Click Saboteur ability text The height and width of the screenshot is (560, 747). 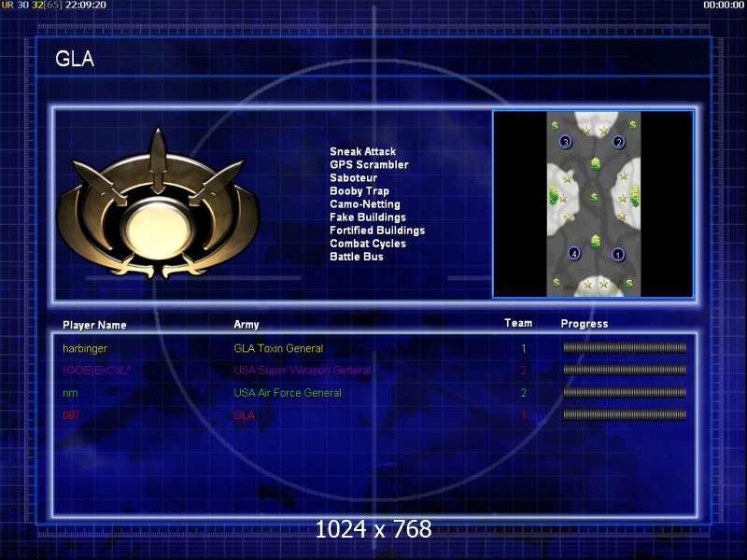coord(354,178)
